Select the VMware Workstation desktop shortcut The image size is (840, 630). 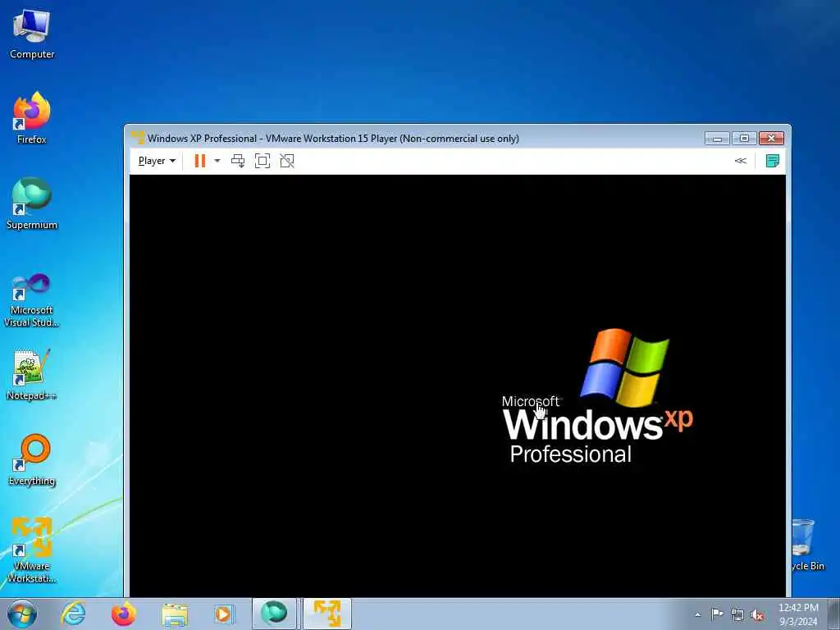point(32,550)
